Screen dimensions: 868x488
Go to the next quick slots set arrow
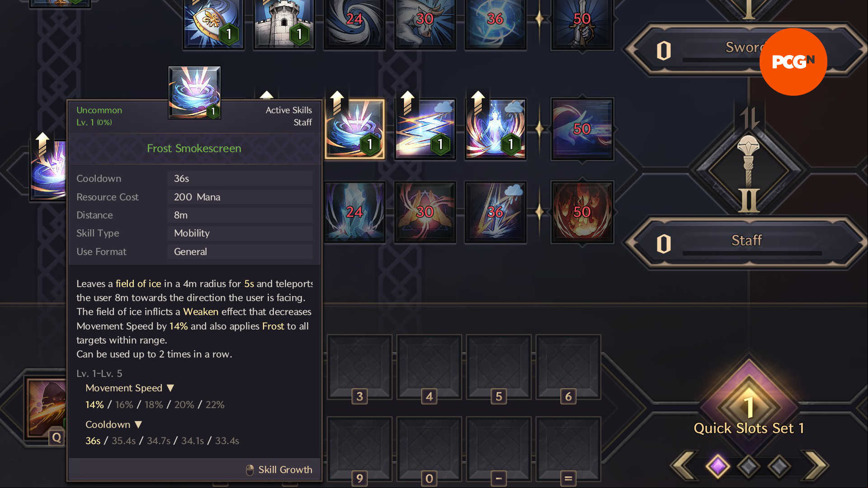(x=816, y=465)
